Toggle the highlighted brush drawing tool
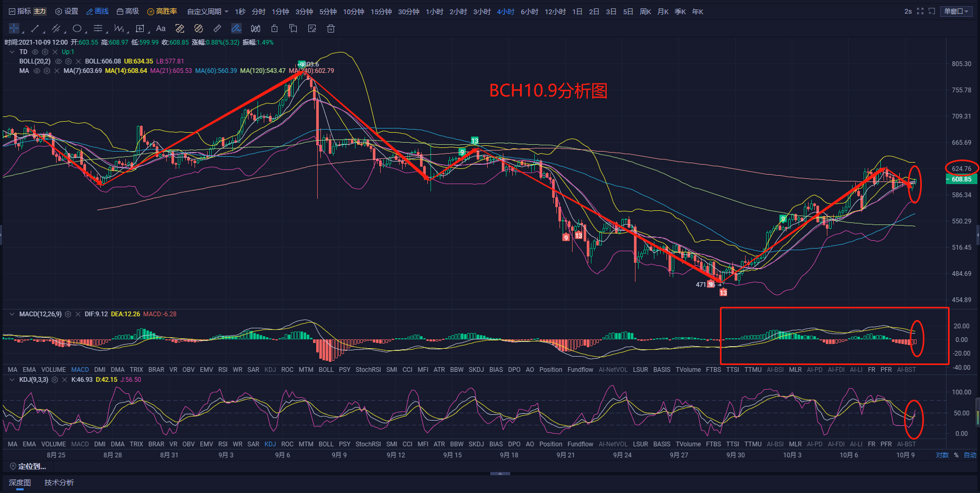The width and height of the screenshot is (980, 493). (x=236, y=28)
